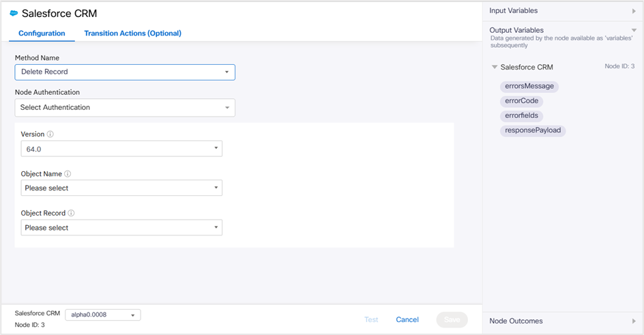Open the Version dropdown showing 64.0
Viewport: 644px width, 335px height.
[x=121, y=149]
